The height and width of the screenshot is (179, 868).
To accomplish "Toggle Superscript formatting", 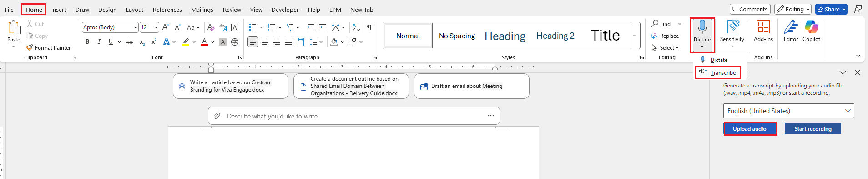I will click(154, 42).
